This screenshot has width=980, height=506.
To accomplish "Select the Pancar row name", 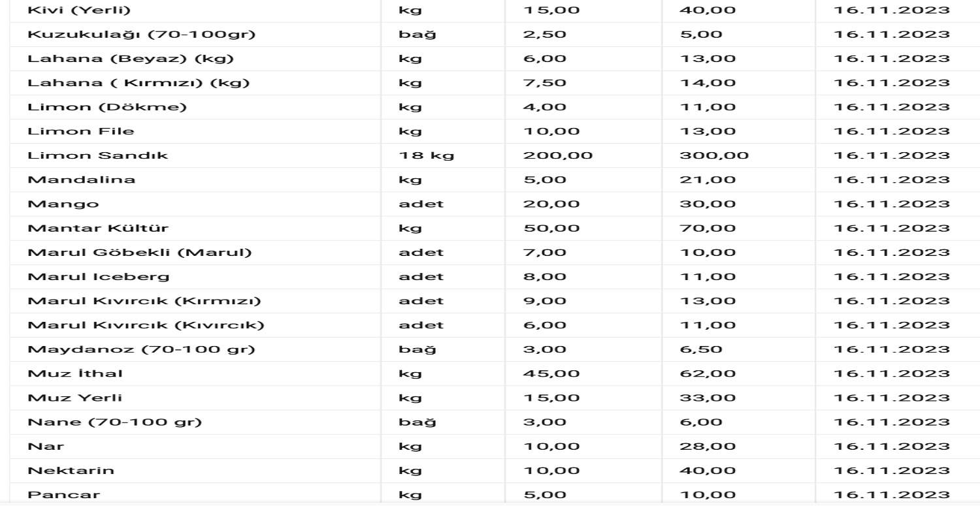I will 63,495.
